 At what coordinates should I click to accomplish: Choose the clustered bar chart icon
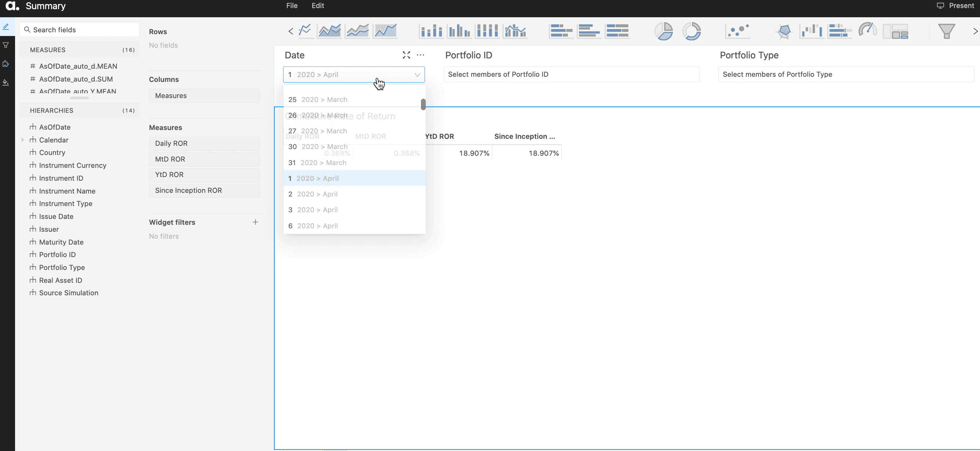[589, 30]
